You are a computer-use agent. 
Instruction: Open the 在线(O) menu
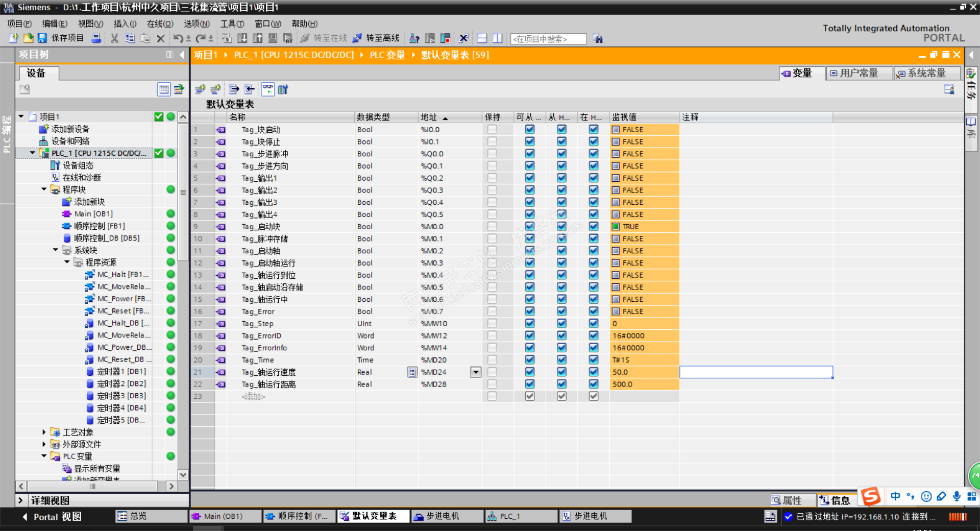point(160,24)
